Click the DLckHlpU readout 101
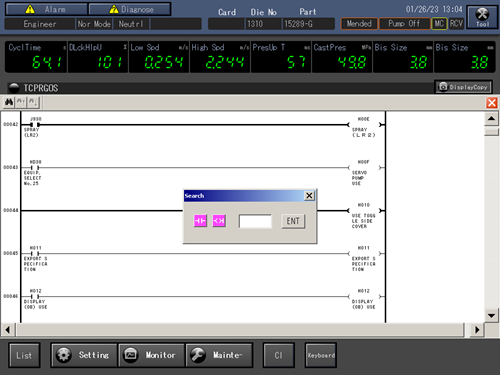The height and width of the screenshot is (375, 500). point(98,57)
